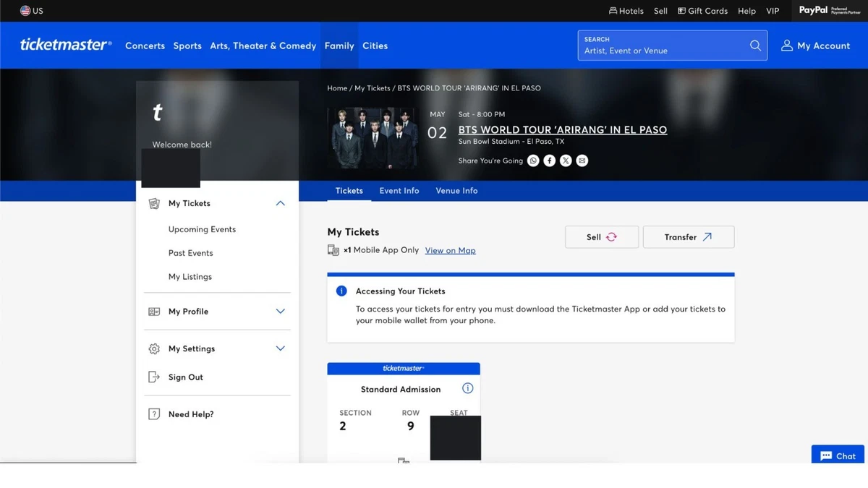Screen dimensions: 868x488
Task: Click the Standard Admission ticket card header
Action: pyautogui.click(x=404, y=369)
